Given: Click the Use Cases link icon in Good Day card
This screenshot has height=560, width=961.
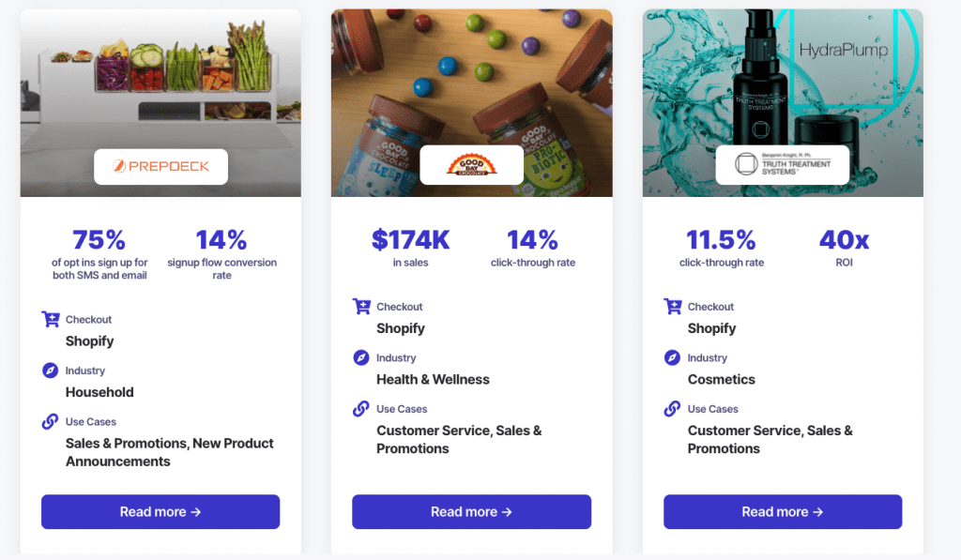Looking at the screenshot, I should tap(361, 409).
